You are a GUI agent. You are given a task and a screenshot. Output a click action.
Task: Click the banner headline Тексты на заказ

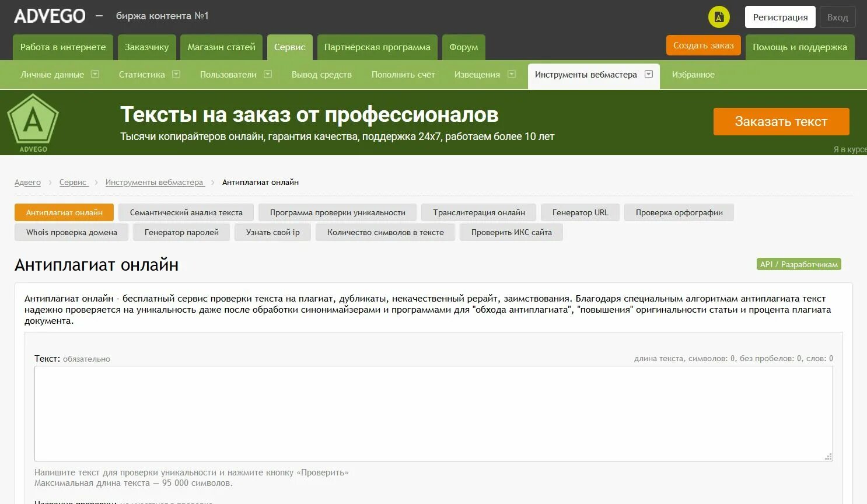click(x=309, y=115)
